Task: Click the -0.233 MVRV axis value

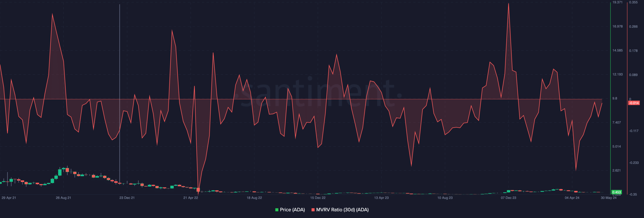Action: 634,163
